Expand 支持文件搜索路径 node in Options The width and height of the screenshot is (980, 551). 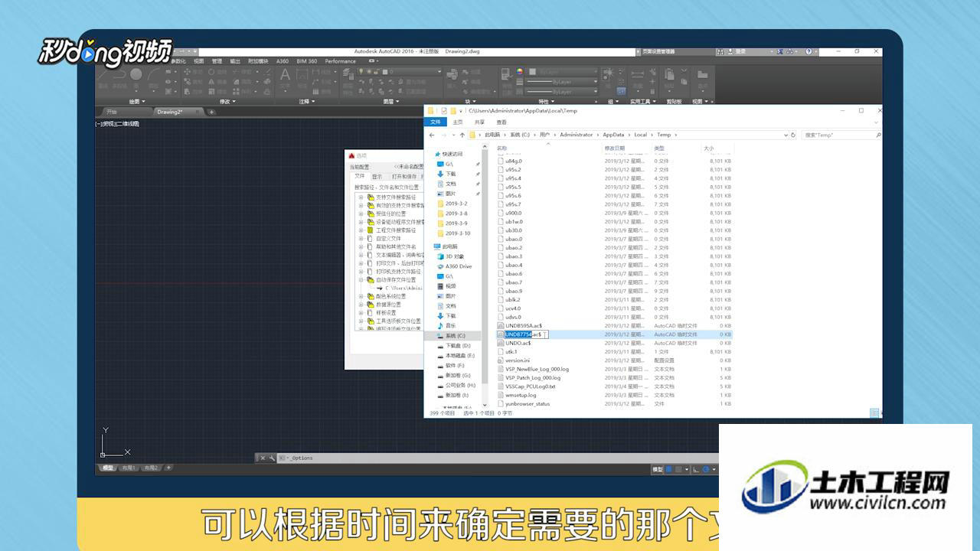(x=361, y=197)
